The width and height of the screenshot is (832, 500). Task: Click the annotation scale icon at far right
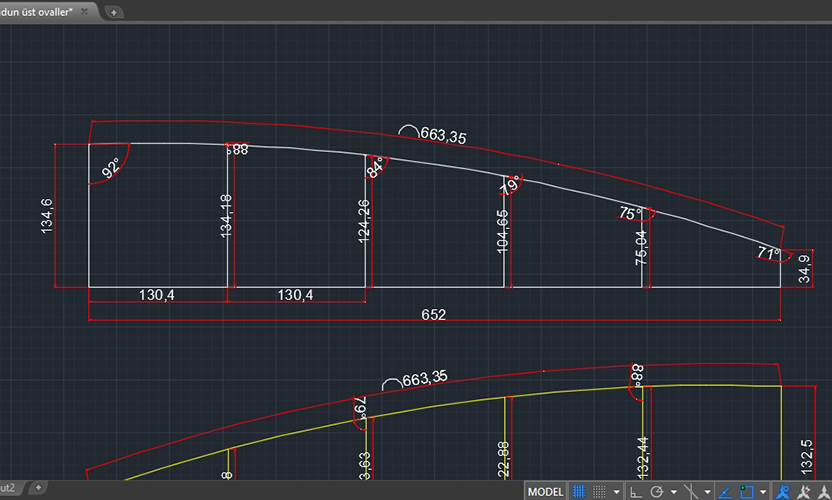point(823,492)
